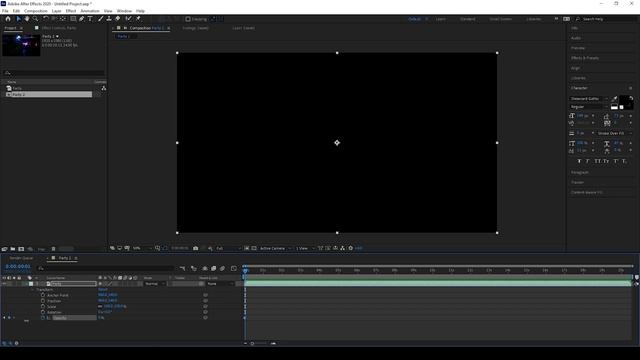
Task: Expand the Preview panel
Action: pyautogui.click(x=578, y=48)
